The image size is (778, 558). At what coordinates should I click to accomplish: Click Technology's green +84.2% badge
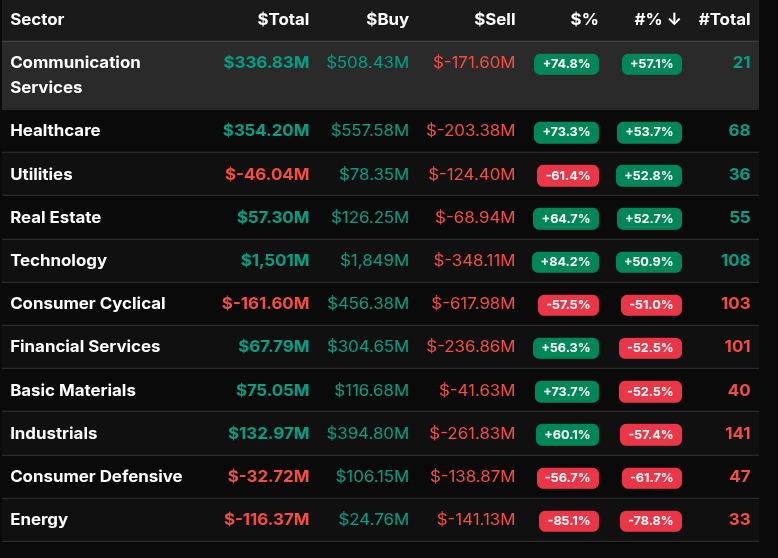coord(566,262)
